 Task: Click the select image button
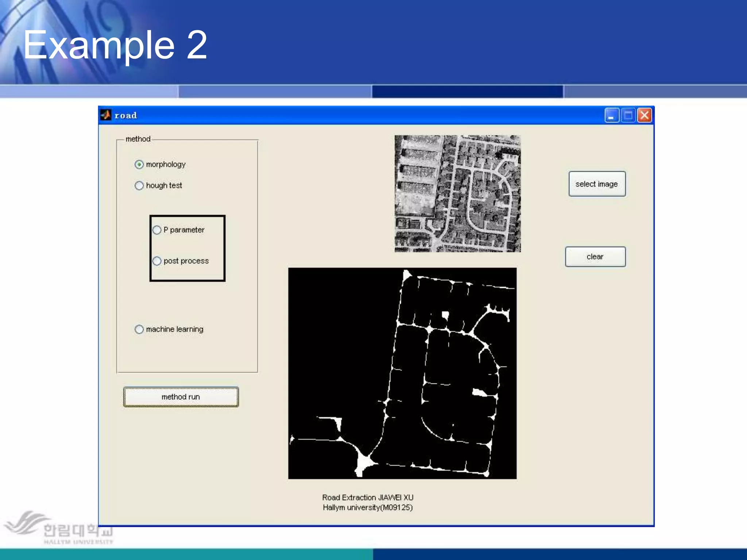pyautogui.click(x=597, y=184)
